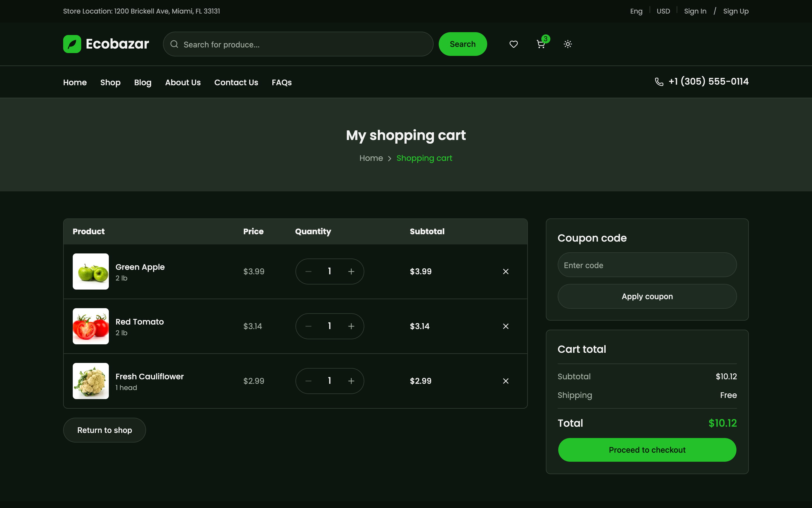Image resolution: width=812 pixels, height=508 pixels.
Task: Decrease Green Apple quantity
Action: click(308, 271)
